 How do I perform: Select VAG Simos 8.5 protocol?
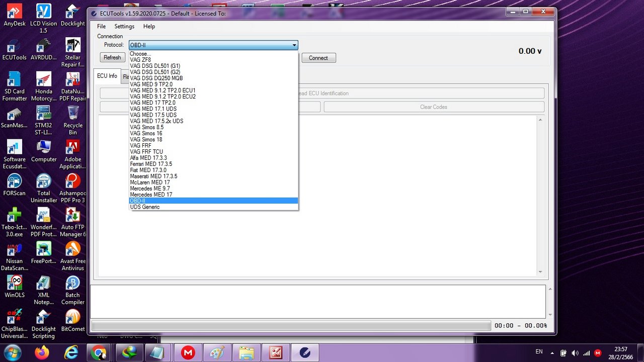(x=213, y=127)
